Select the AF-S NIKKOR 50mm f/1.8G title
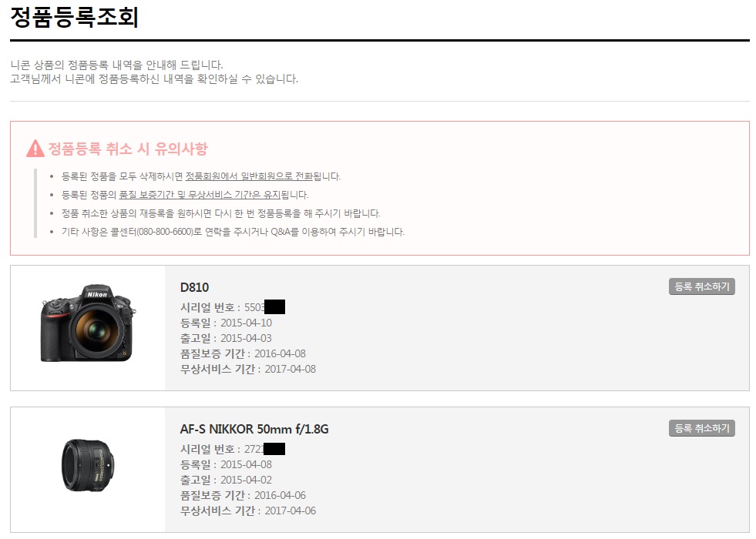The height and width of the screenshot is (539, 756). pyautogui.click(x=254, y=429)
